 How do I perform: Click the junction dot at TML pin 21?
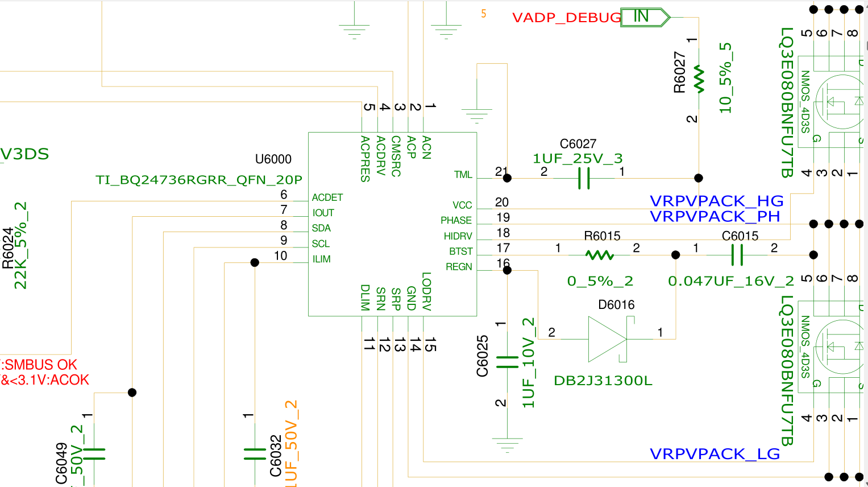pyautogui.click(x=507, y=178)
